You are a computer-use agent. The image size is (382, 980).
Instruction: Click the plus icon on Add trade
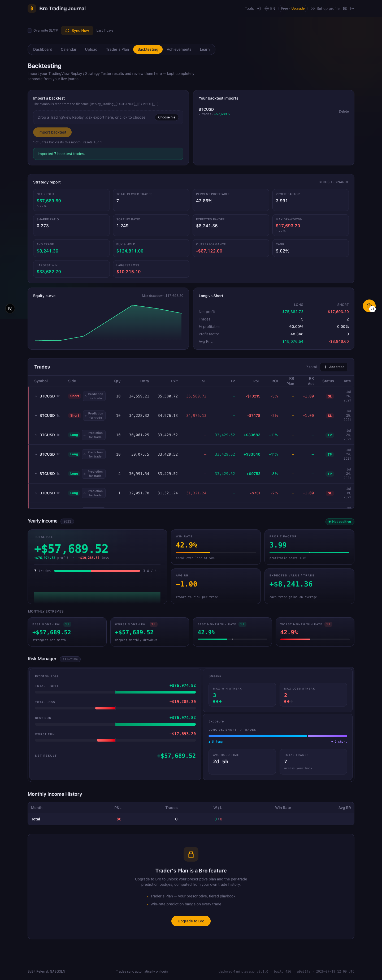pos(325,367)
